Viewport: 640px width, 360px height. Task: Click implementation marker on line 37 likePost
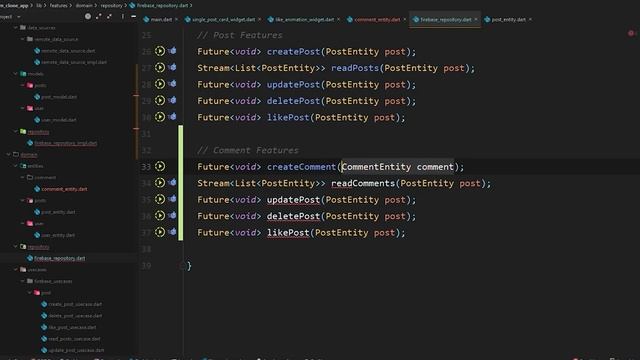(173, 231)
